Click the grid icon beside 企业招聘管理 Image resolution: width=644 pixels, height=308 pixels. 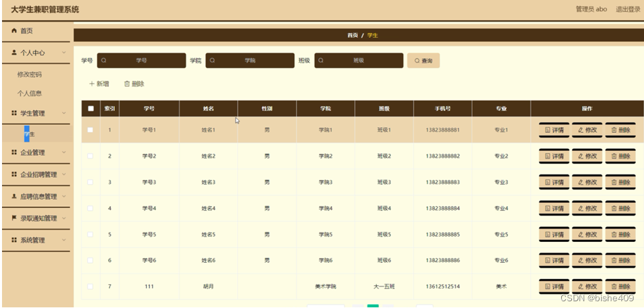[14, 175]
